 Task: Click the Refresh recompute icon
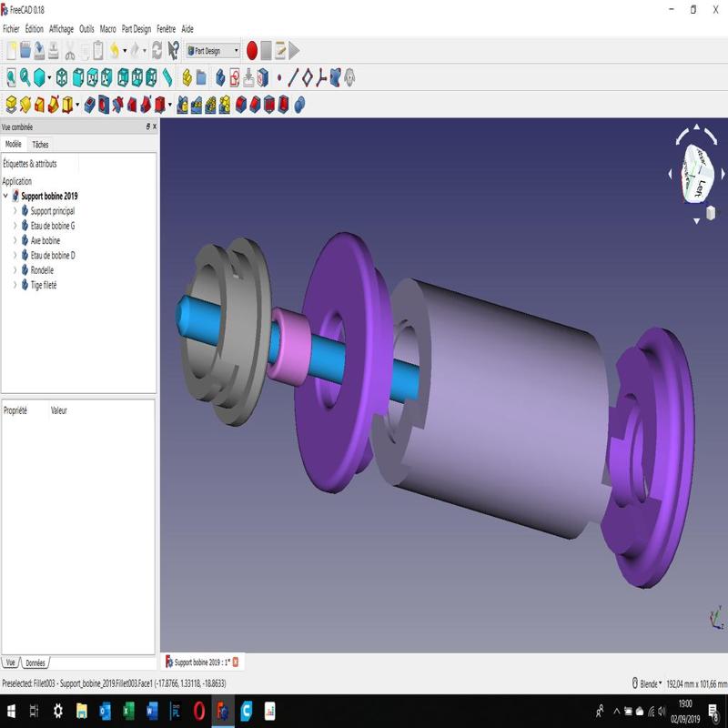[157, 51]
